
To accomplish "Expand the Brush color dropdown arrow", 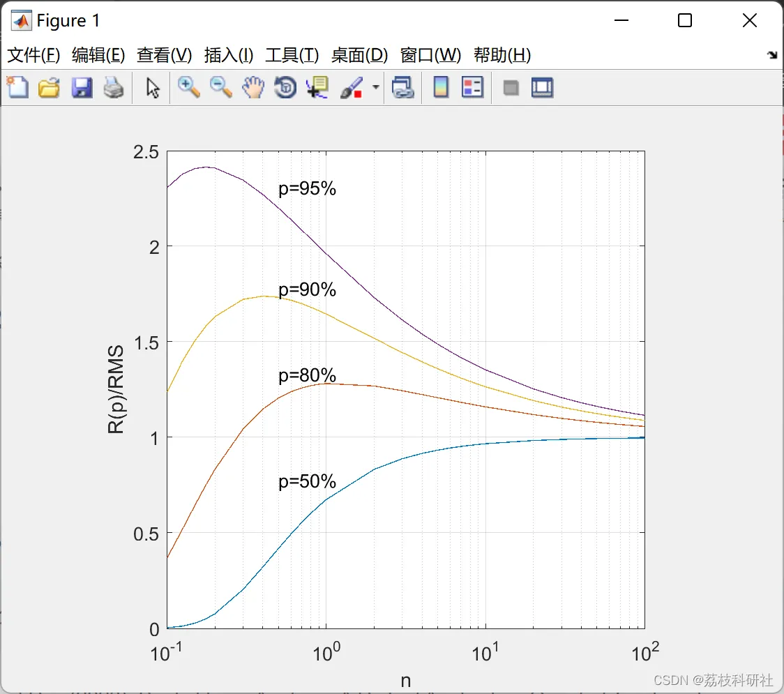I will point(375,87).
